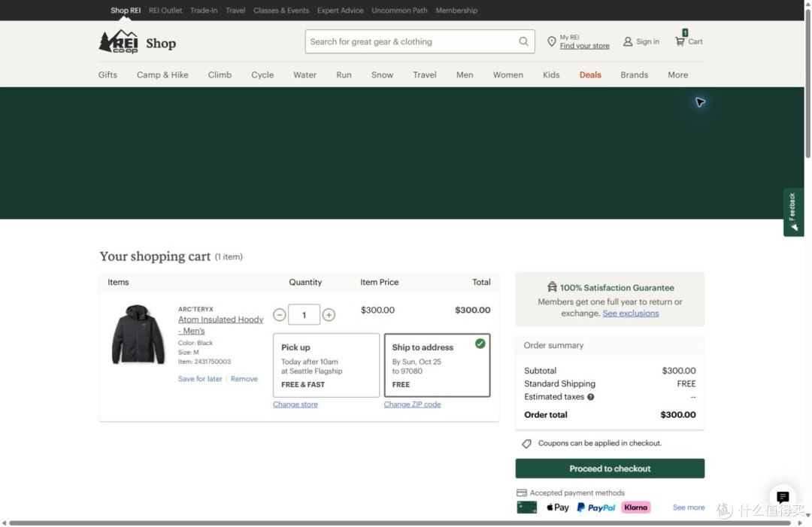The width and height of the screenshot is (812, 527).
Task: Select the Ship to address option
Action: [x=437, y=365]
